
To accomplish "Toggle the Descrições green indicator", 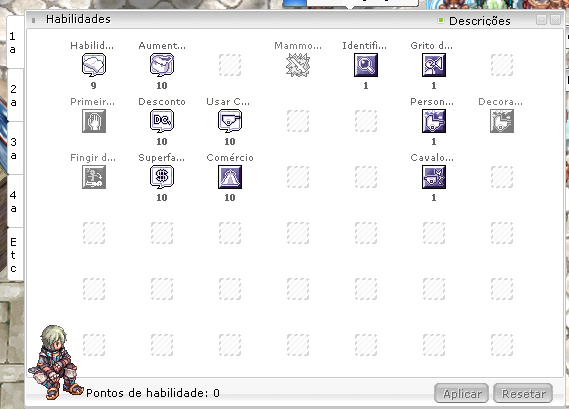I will (x=441, y=20).
